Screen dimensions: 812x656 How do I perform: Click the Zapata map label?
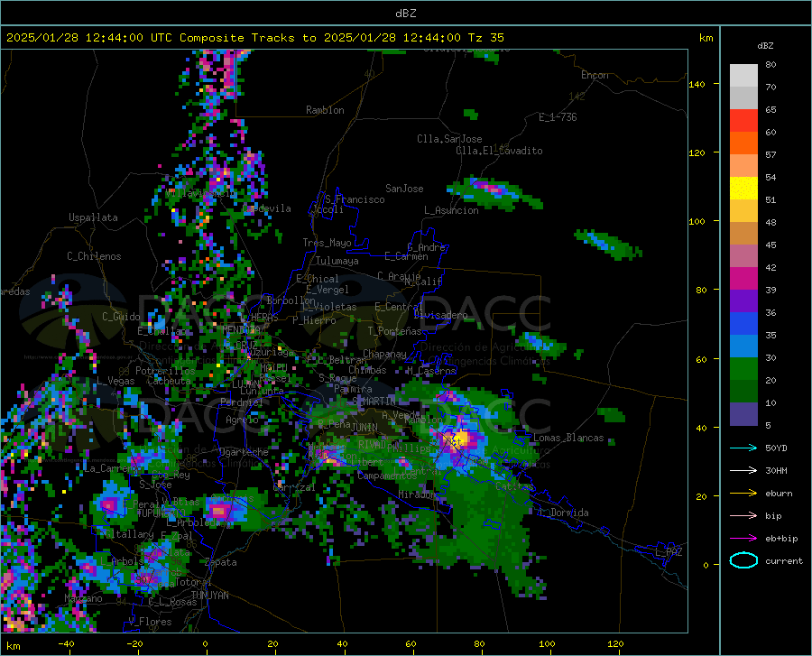(221, 562)
